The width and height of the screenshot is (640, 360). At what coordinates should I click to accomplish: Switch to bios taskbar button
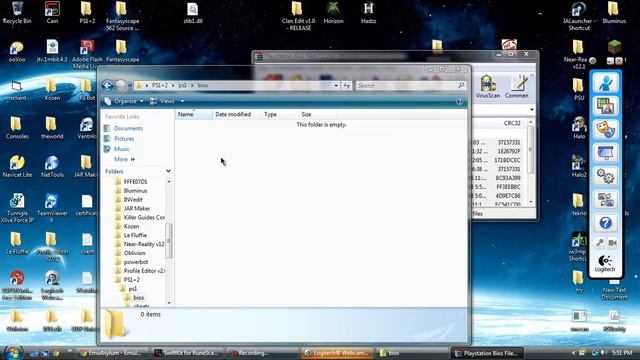pos(411,353)
